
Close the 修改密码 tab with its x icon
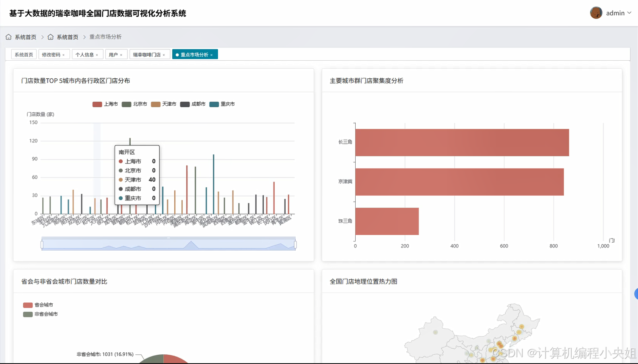pyautogui.click(x=64, y=55)
